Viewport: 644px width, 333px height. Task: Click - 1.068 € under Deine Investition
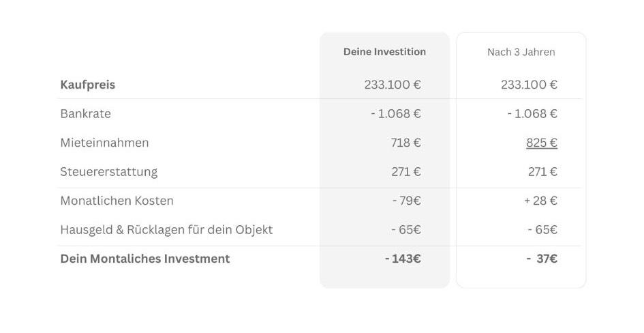pyautogui.click(x=395, y=114)
